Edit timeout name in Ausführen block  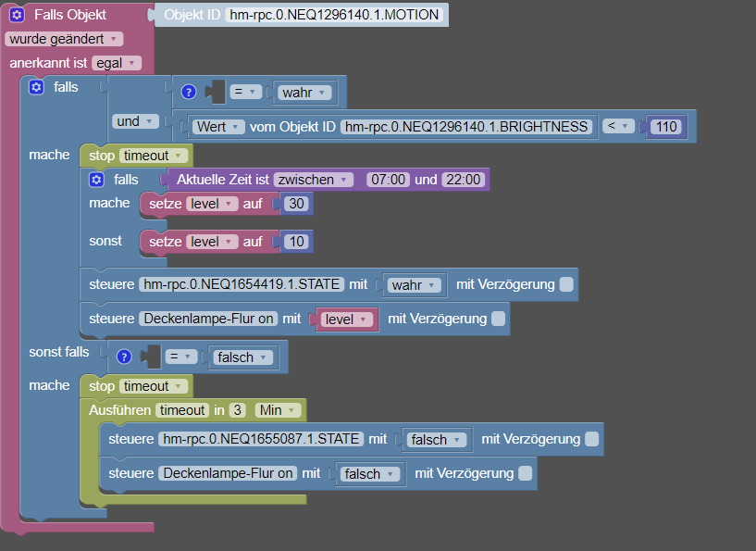[182, 410]
